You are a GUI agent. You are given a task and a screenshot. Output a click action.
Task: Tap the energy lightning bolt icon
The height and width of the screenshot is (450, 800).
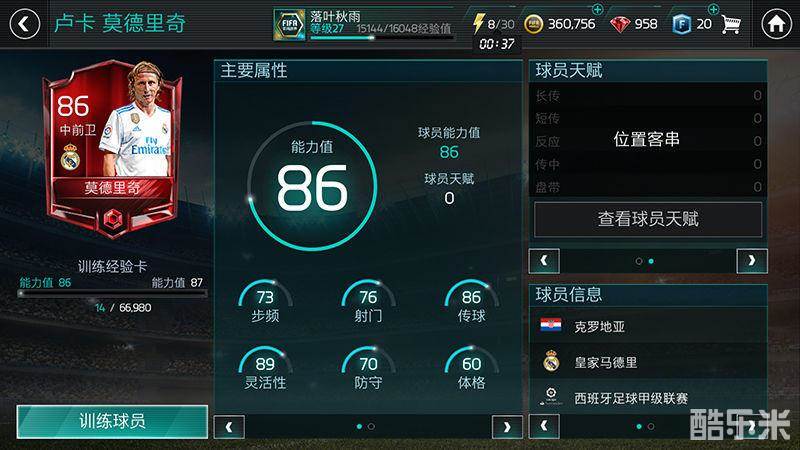coord(478,23)
